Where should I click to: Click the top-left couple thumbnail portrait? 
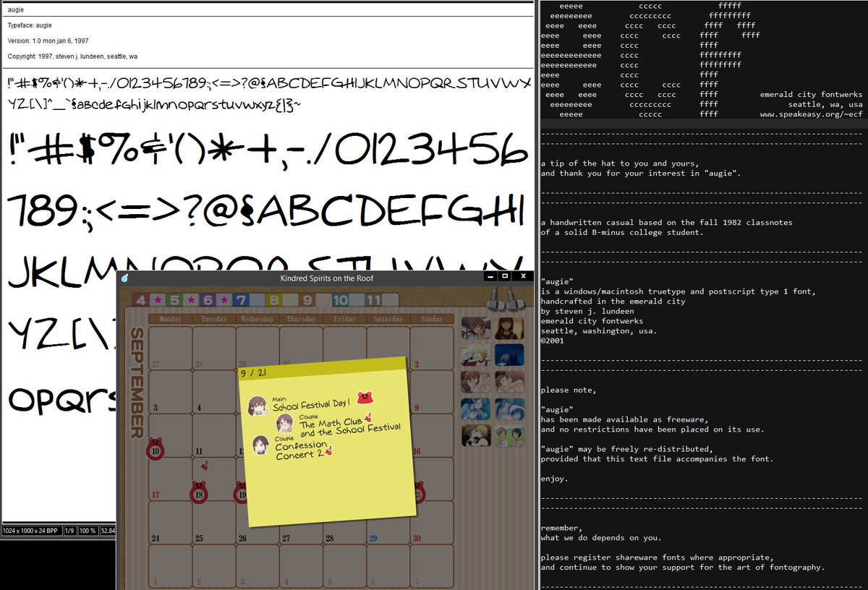tap(475, 328)
